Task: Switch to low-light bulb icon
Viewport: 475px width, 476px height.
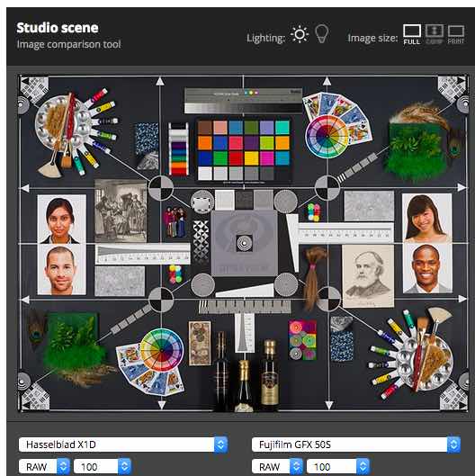Action: point(322,34)
